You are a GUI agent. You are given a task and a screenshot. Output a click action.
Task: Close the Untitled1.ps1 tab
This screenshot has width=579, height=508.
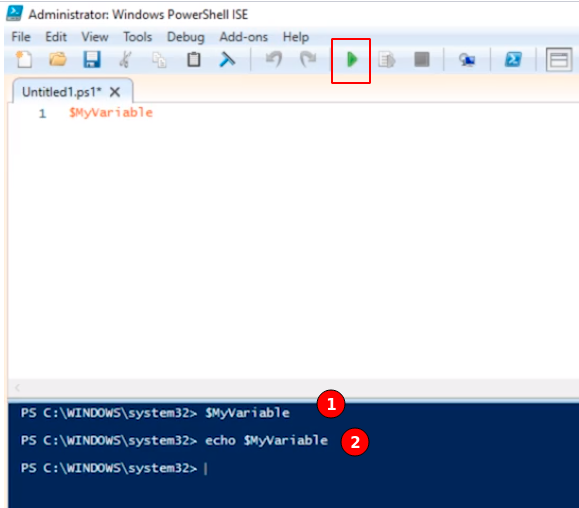(115, 92)
